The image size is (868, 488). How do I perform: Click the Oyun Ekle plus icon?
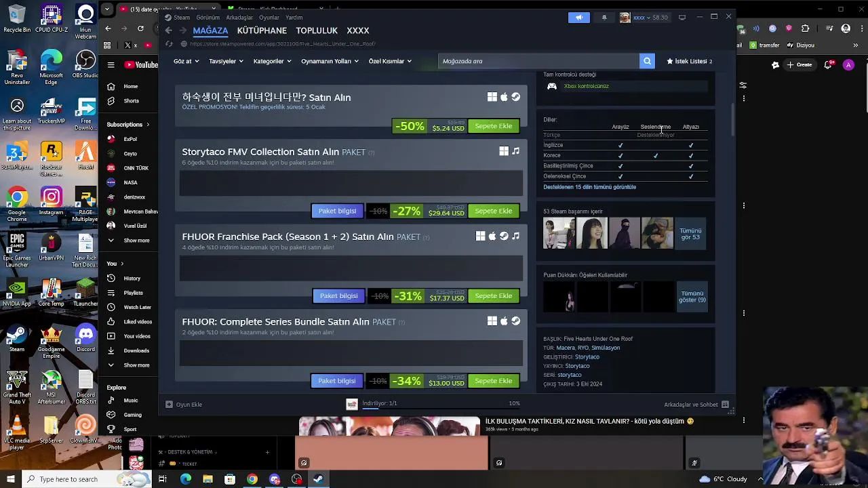coord(169,405)
